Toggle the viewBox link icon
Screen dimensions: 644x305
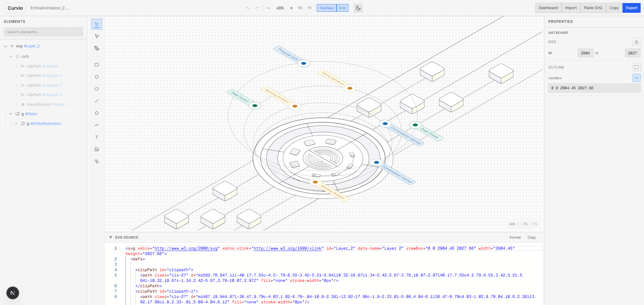[636, 78]
